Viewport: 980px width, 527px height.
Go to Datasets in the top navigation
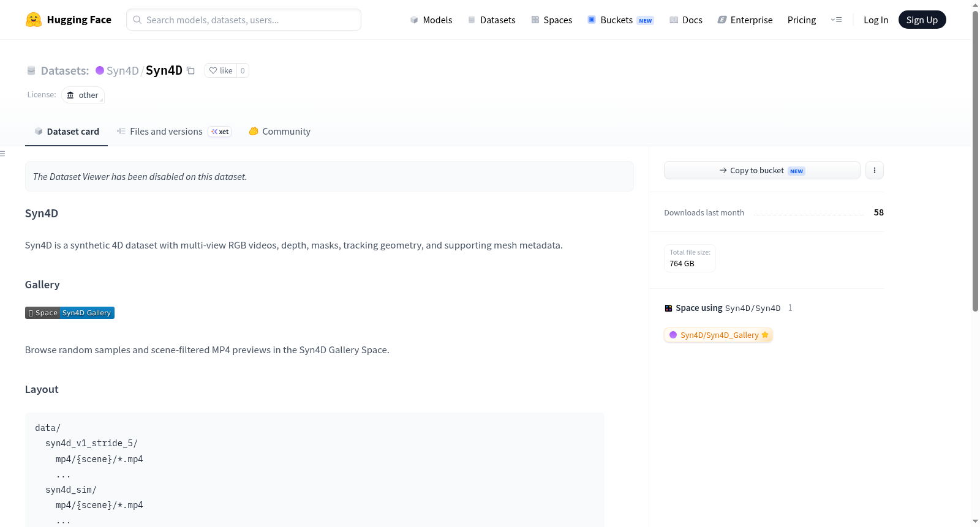tap(492, 20)
